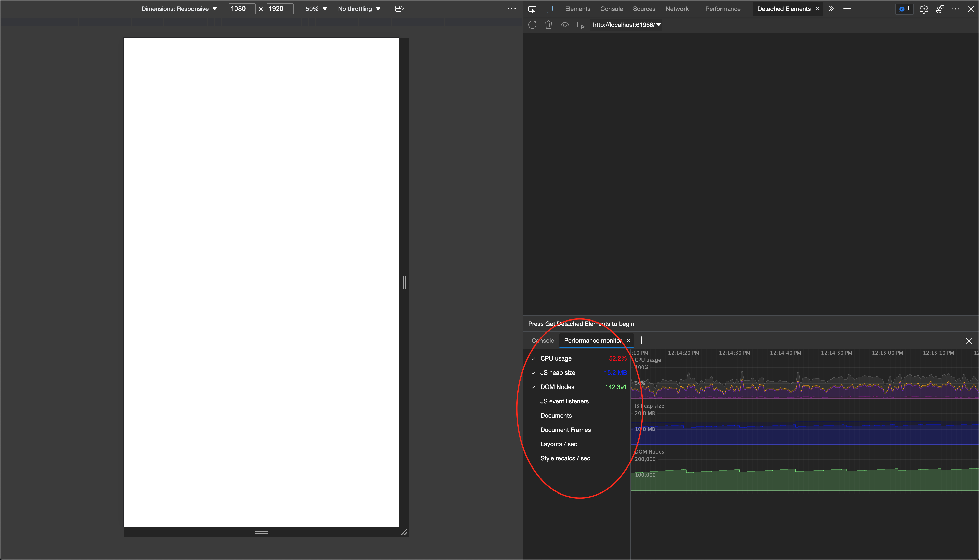Viewport: 979px width, 560px height.
Task: Enable the JS event listeners metric
Action: click(564, 401)
